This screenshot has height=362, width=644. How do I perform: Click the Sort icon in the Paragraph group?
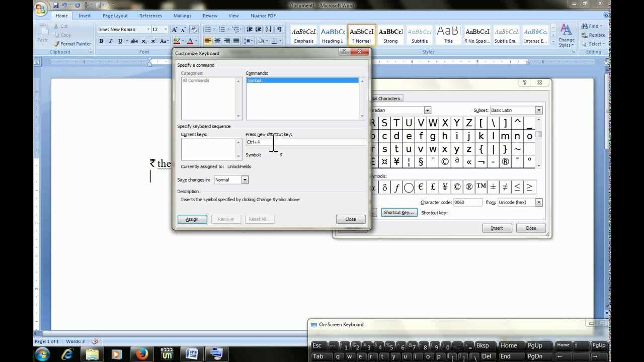(269, 30)
